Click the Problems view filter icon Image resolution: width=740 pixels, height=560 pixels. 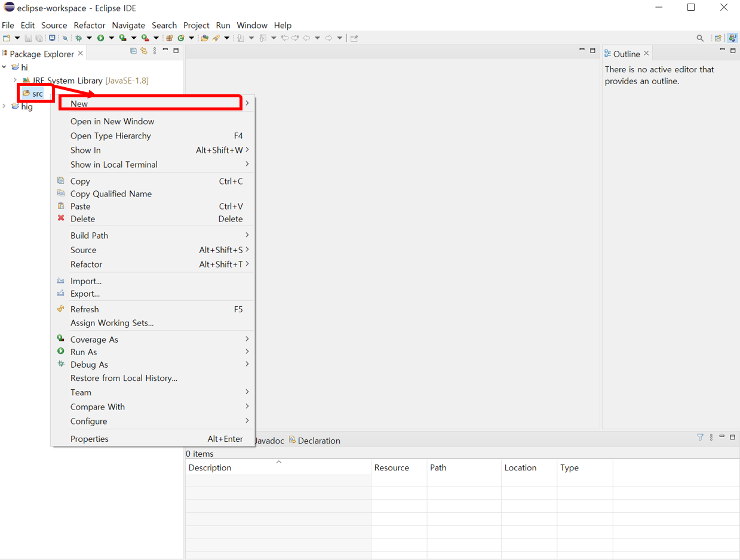click(x=700, y=438)
